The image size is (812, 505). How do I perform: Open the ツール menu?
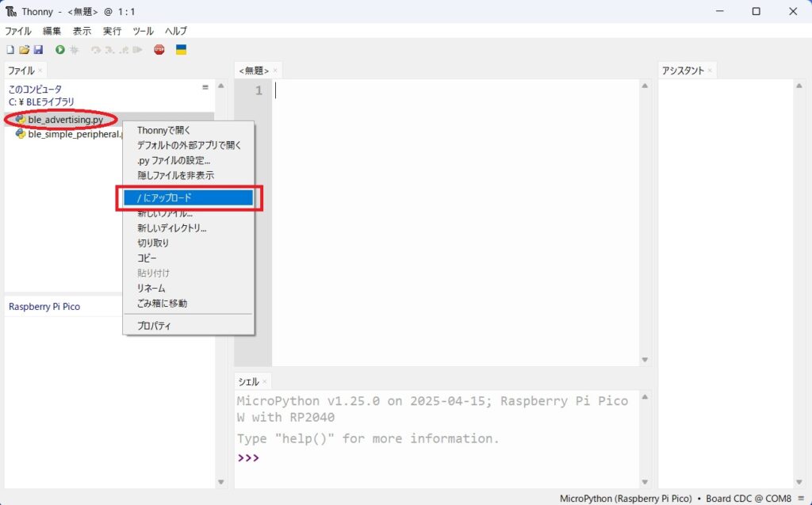143,31
